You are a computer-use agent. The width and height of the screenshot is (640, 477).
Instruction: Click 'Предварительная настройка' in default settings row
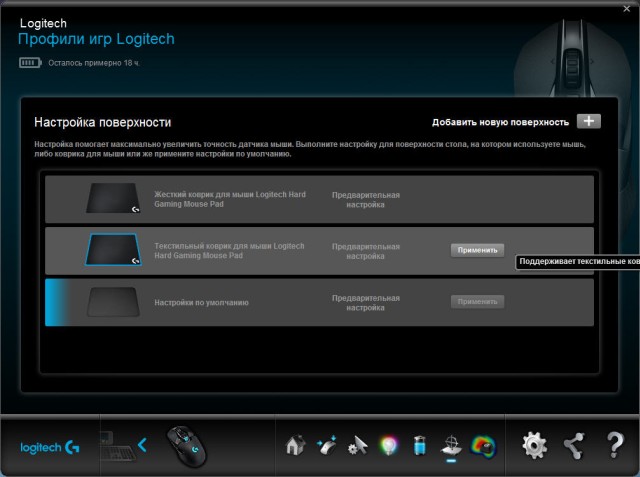pyautogui.click(x=365, y=303)
